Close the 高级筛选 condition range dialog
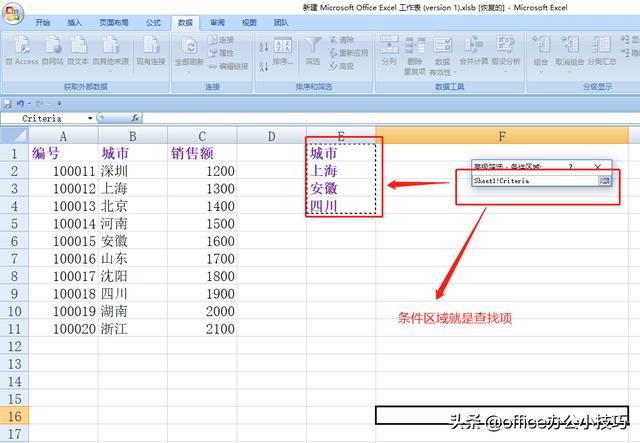 pos(598,167)
